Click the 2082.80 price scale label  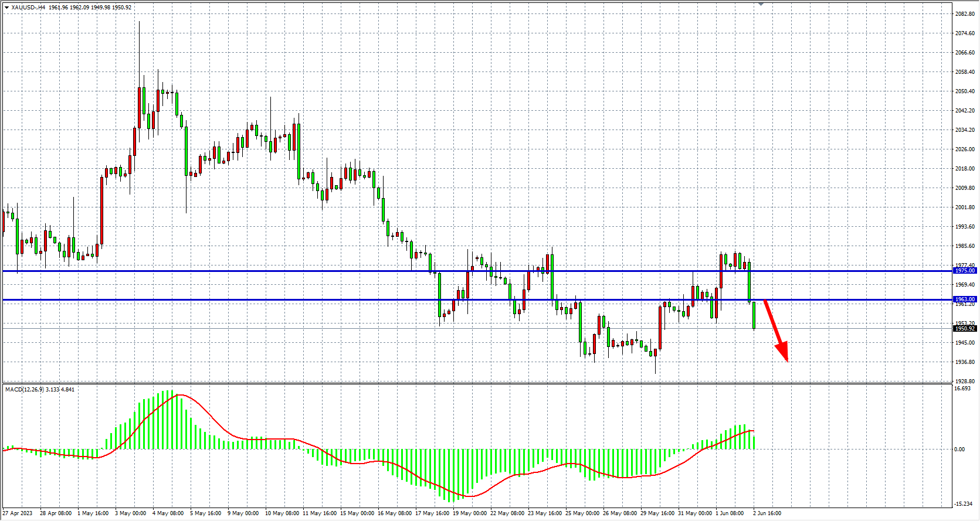click(x=965, y=13)
